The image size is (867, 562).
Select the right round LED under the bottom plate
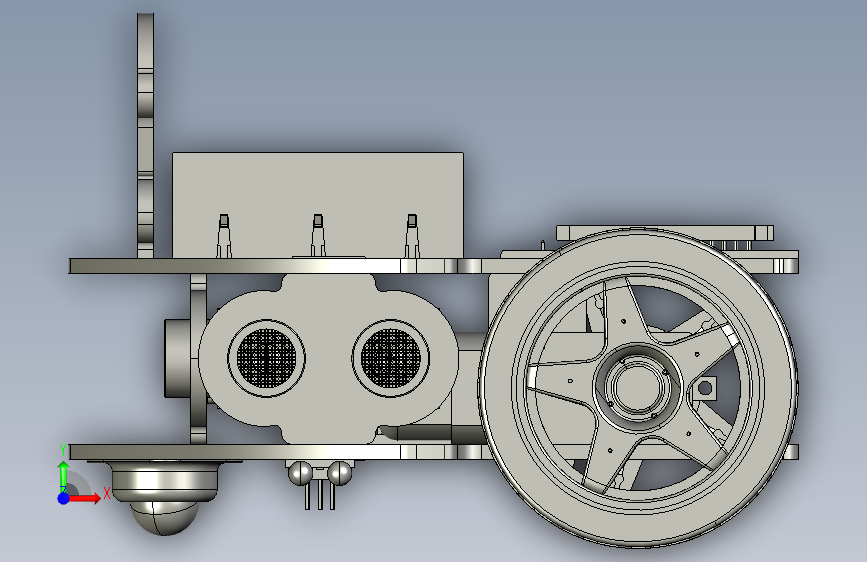click(340, 473)
